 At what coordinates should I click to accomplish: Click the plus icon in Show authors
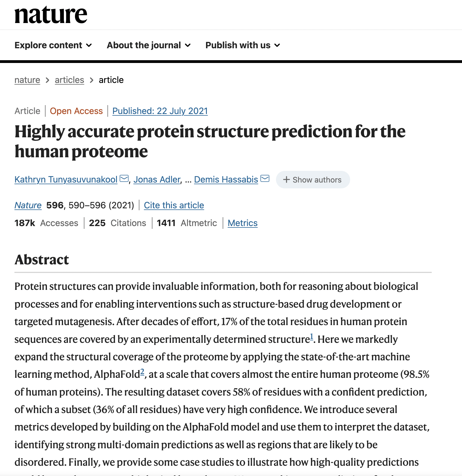point(286,180)
